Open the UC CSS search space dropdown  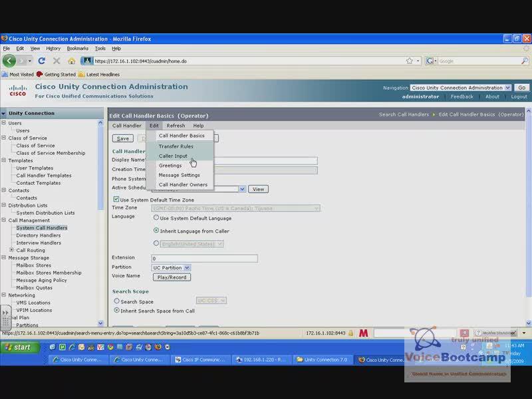pyautogui.click(x=211, y=301)
